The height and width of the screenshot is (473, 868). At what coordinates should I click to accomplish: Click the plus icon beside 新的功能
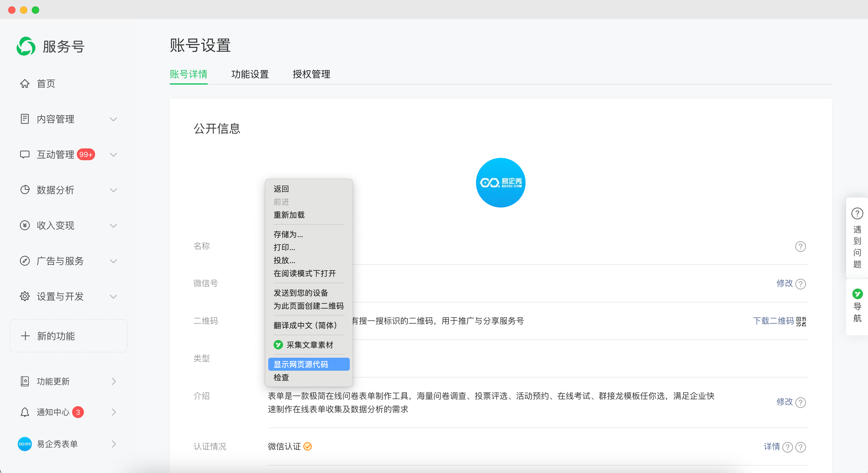pos(25,336)
